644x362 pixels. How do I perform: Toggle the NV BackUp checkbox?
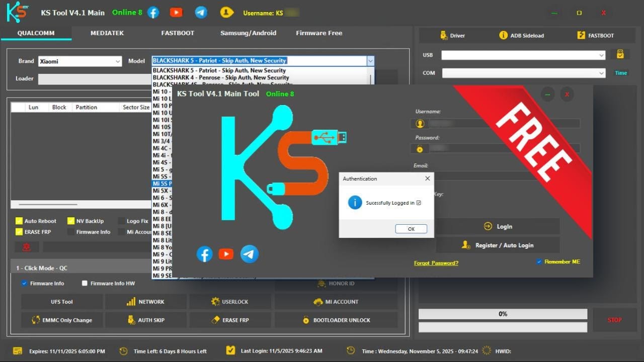point(70,221)
